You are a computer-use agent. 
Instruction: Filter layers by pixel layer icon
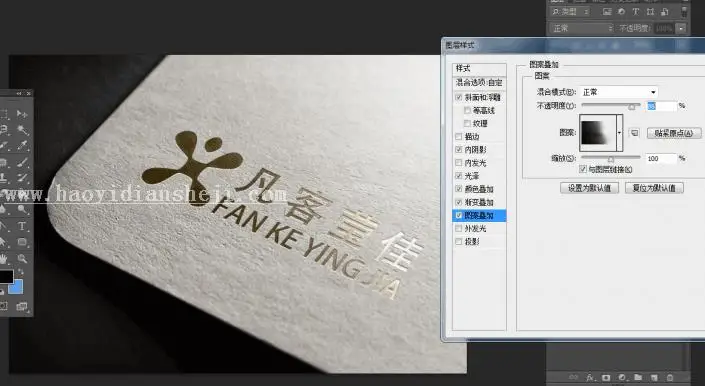pos(607,12)
